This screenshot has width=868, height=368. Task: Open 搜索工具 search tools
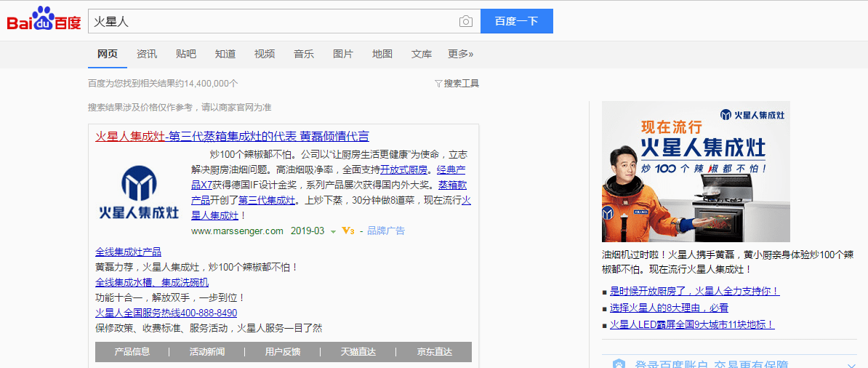(462, 84)
